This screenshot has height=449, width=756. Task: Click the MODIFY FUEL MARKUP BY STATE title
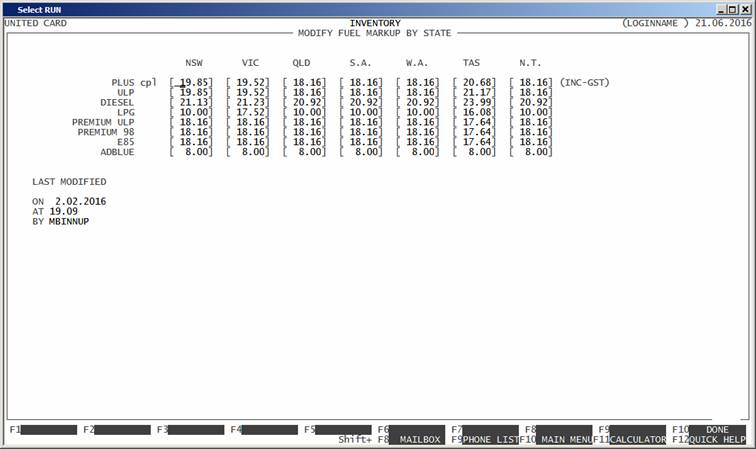375,33
